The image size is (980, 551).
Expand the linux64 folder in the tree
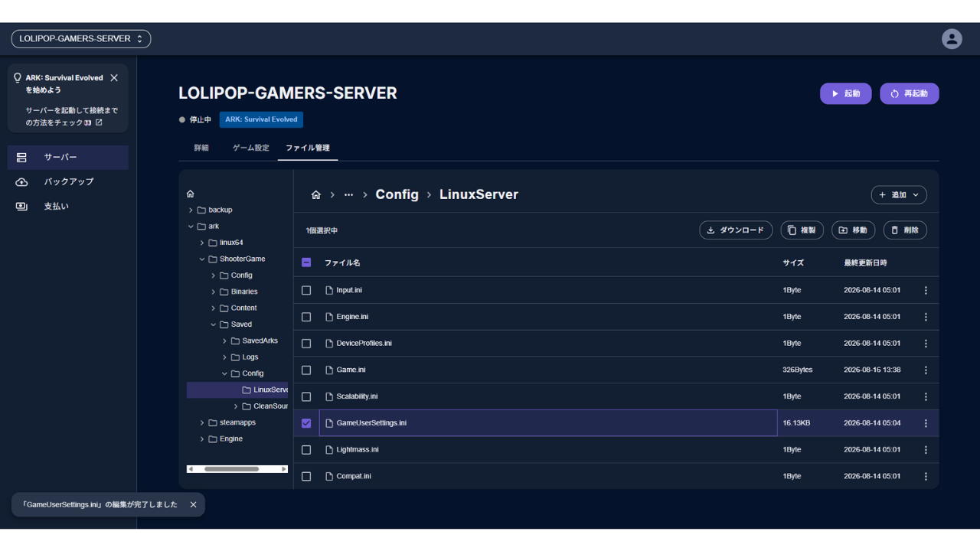pyautogui.click(x=202, y=243)
